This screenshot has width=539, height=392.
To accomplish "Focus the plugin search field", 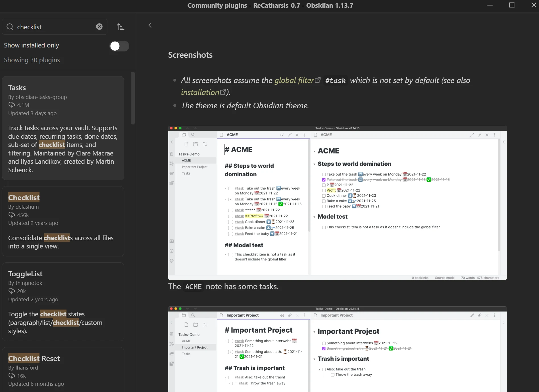I will (55, 27).
